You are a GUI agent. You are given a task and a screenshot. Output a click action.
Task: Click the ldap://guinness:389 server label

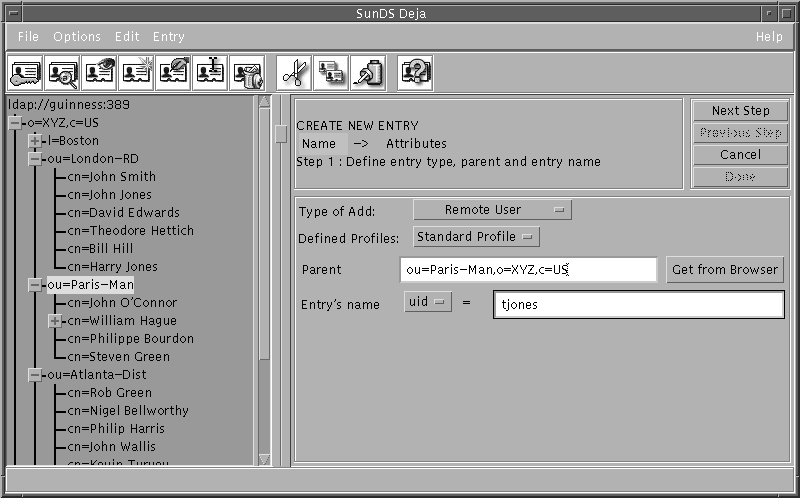click(x=69, y=105)
